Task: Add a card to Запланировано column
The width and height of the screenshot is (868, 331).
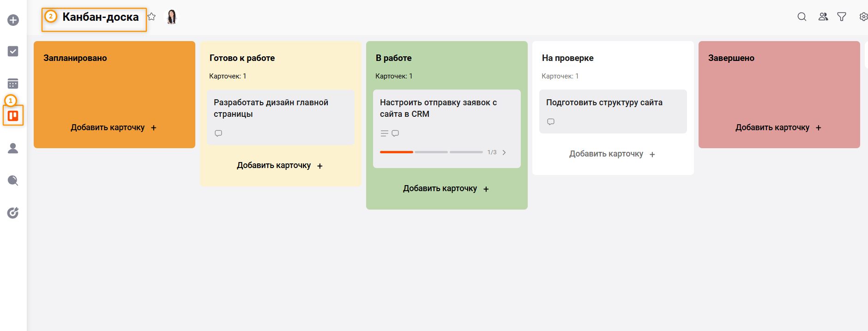Action: tap(114, 127)
